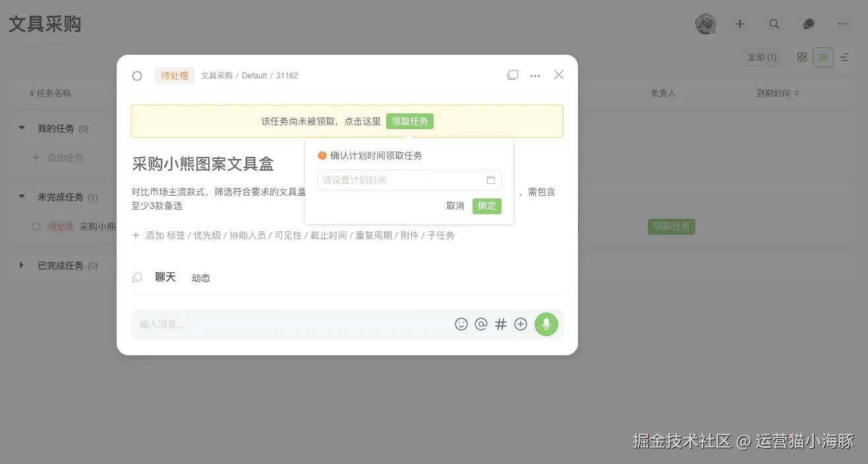Click the plus icon in top header
The image size is (868, 464).
pos(740,24)
